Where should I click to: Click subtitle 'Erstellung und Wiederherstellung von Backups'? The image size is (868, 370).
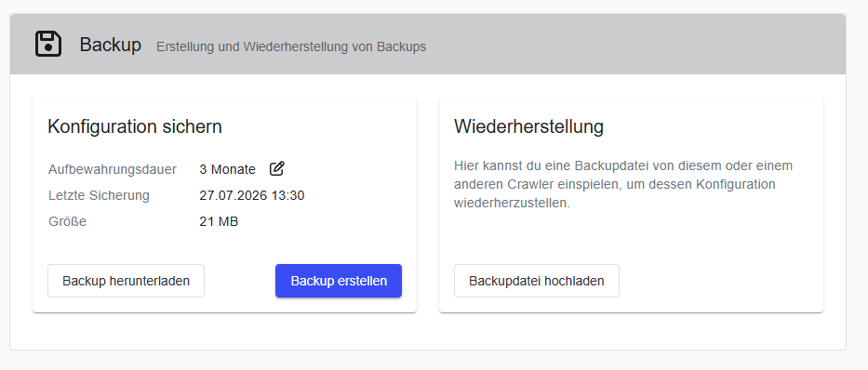291,47
